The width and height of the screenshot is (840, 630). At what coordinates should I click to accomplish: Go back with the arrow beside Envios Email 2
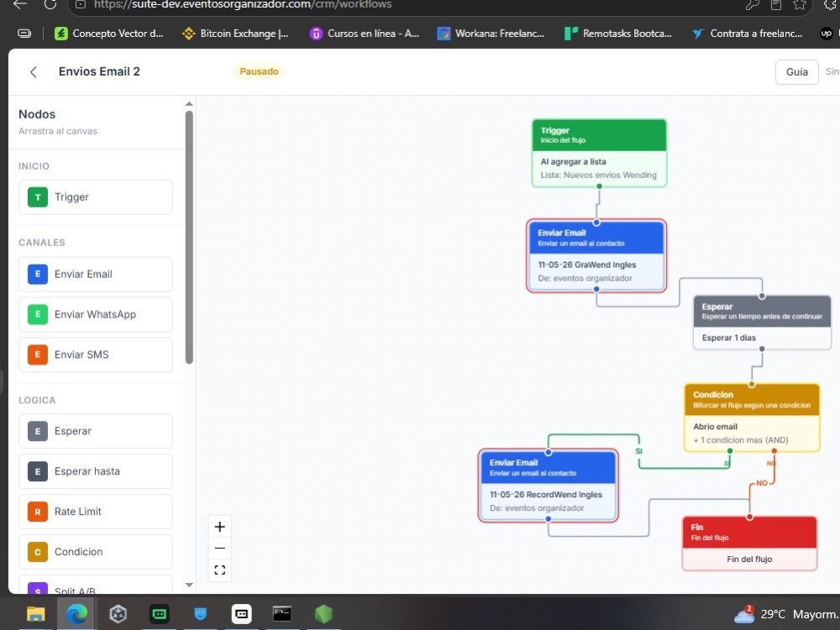(34, 71)
